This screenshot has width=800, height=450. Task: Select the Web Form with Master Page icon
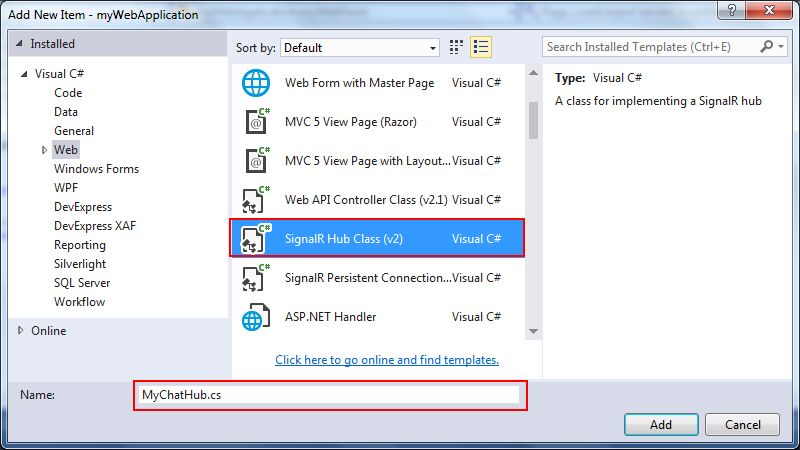coord(256,83)
